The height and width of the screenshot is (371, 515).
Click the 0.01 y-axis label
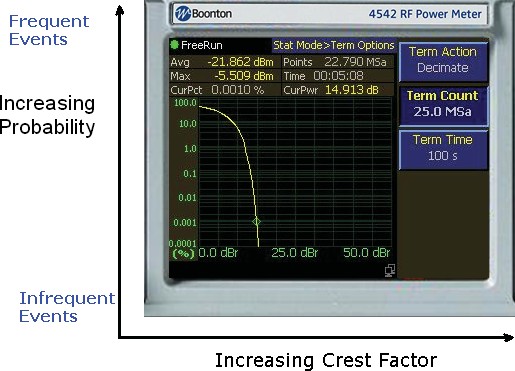coord(188,198)
